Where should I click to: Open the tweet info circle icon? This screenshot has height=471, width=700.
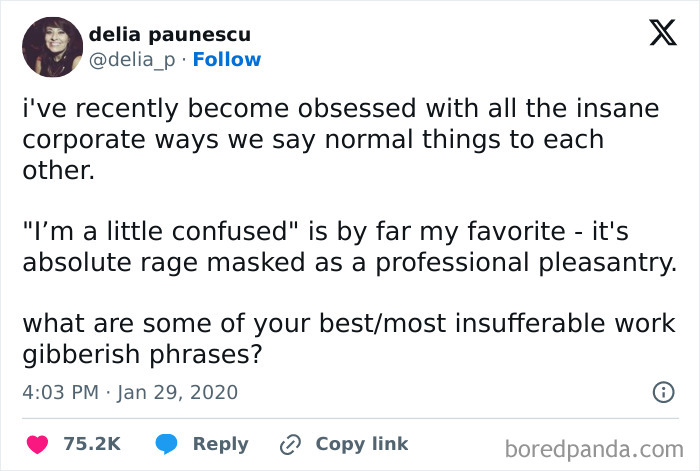tap(662, 392)
